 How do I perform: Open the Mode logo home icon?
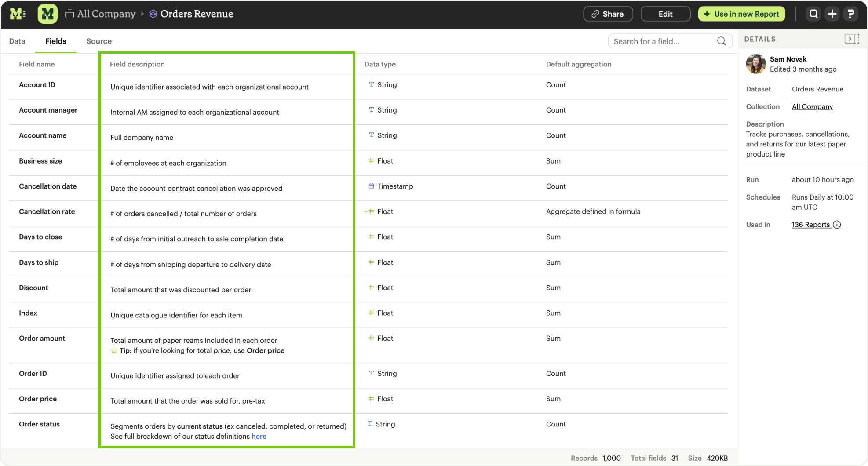point(18,14)
